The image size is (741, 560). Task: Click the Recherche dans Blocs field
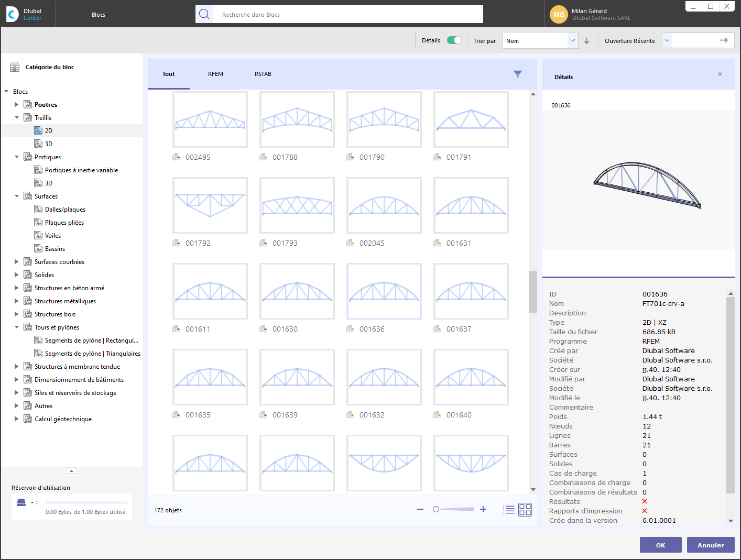point(348,14)
